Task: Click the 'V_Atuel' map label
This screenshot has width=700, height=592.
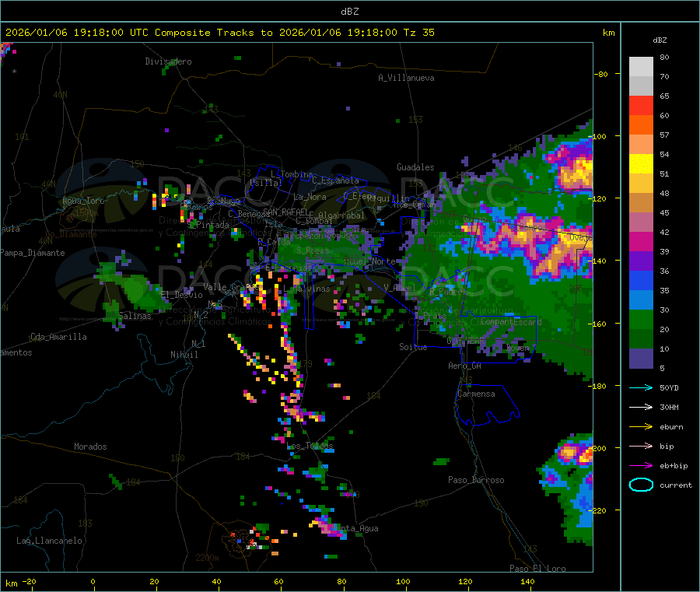Action: (x=400, y=288)
